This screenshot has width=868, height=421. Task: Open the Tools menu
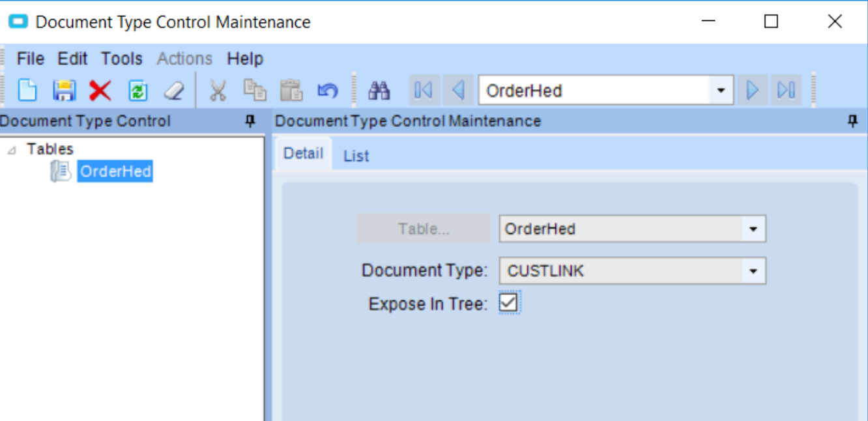tap(121, 59)
